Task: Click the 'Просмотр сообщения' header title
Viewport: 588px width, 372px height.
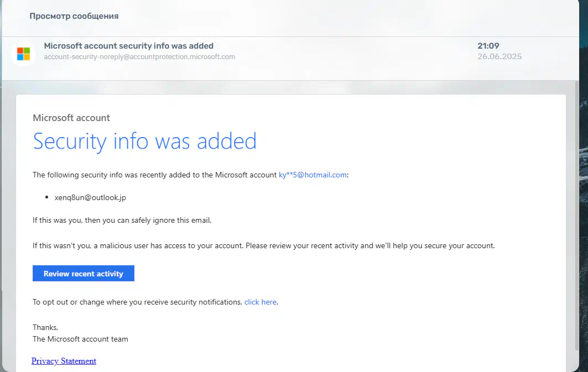Action: click(74, 16)
